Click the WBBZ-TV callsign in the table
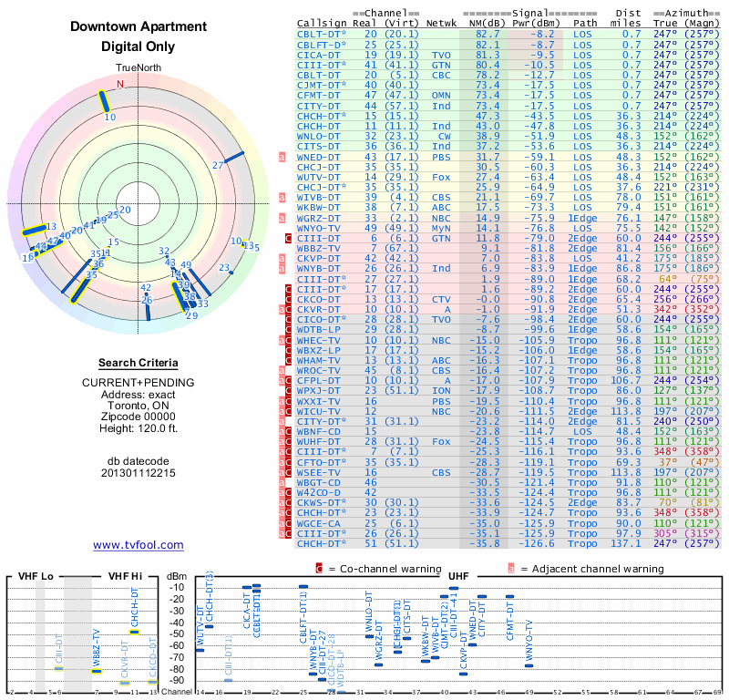Screen dimensions: 729x700 coord(319,248)
